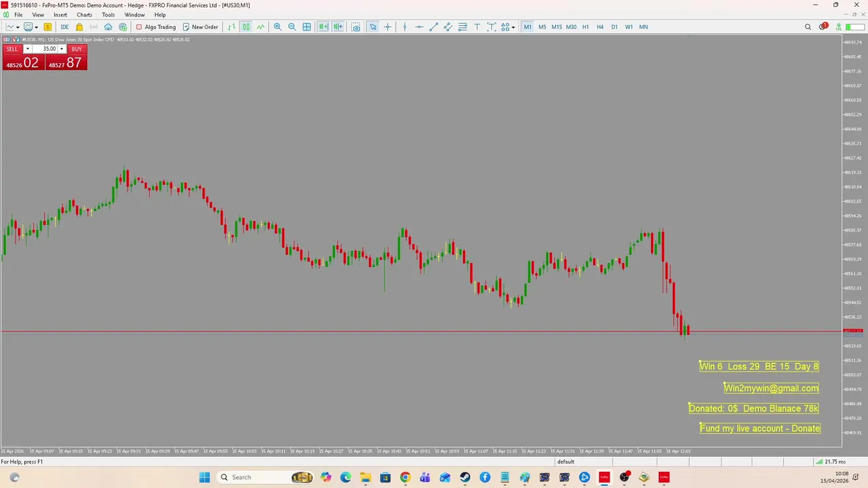Image resolution: width=868 pixels, height=488 pixels.
Task: Click 'Fund my live account - Donate' label
Action: point(760,428)
